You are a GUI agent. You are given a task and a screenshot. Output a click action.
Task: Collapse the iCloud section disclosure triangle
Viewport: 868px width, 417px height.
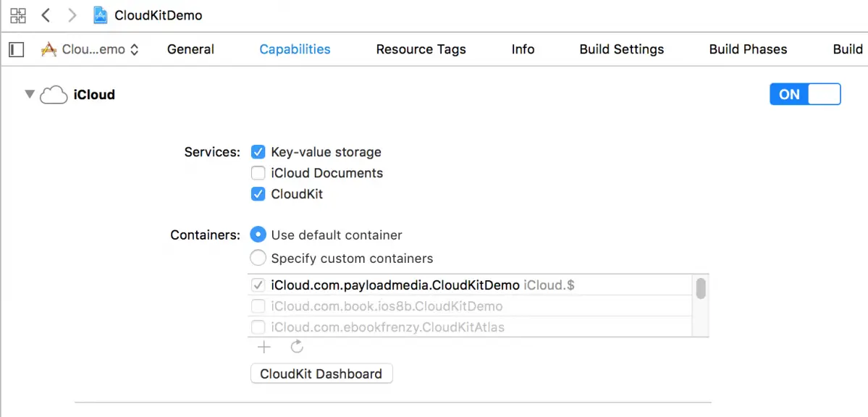(30, 95)
